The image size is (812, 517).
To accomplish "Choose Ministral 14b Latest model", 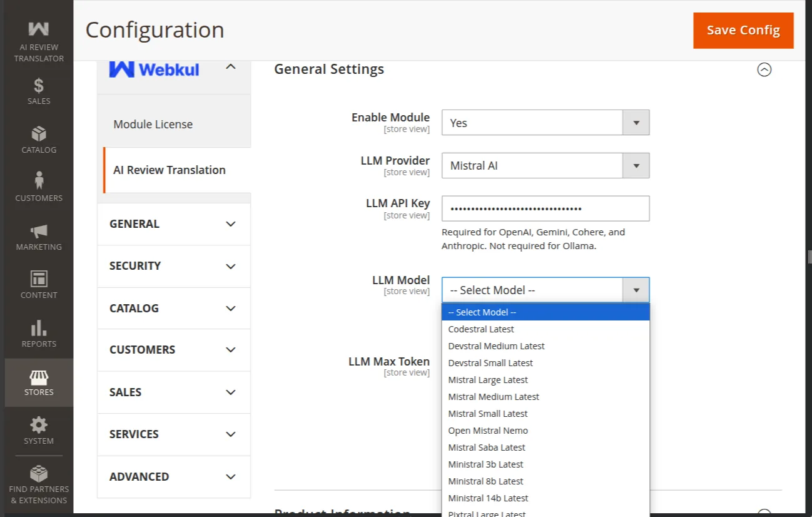I will point(546,498).
